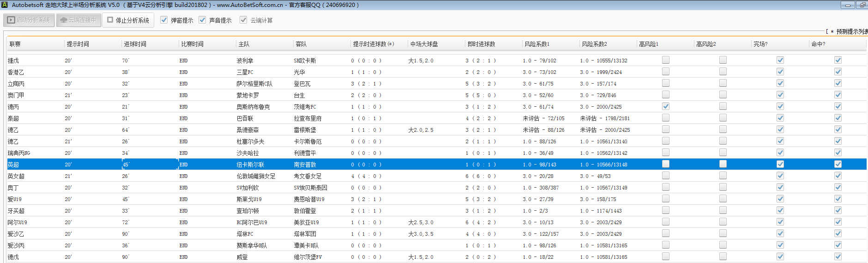Click the 风险系数1 column header

pyautogui.click(x=536, y=44)
